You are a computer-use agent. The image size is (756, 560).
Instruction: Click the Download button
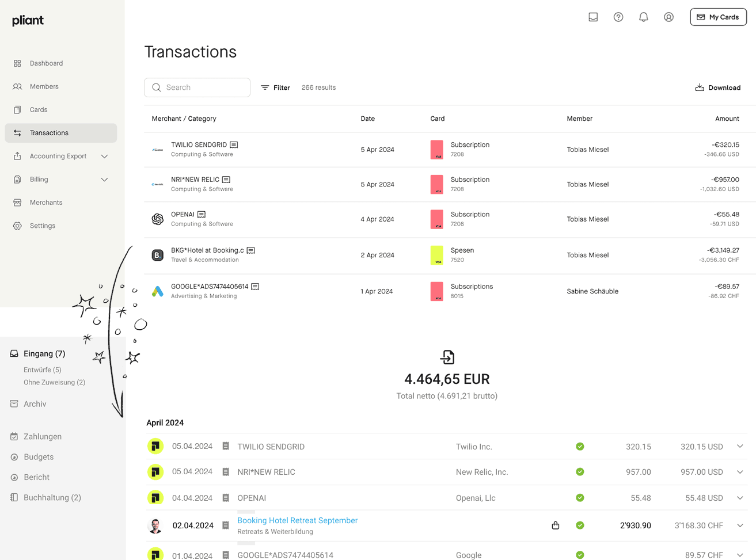(718, 87)
